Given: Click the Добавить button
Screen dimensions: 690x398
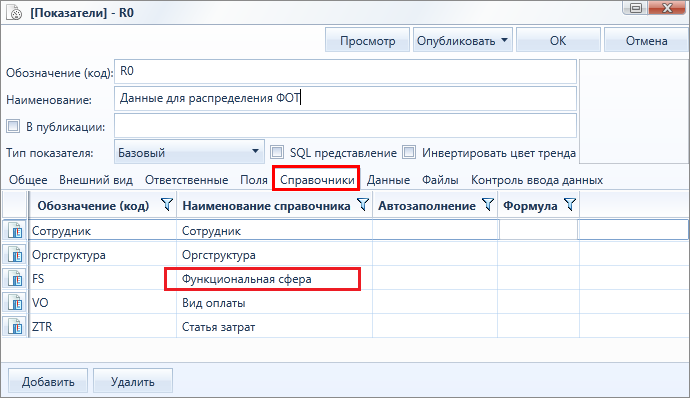Looking at the screenshot, I should pos(48,381).
